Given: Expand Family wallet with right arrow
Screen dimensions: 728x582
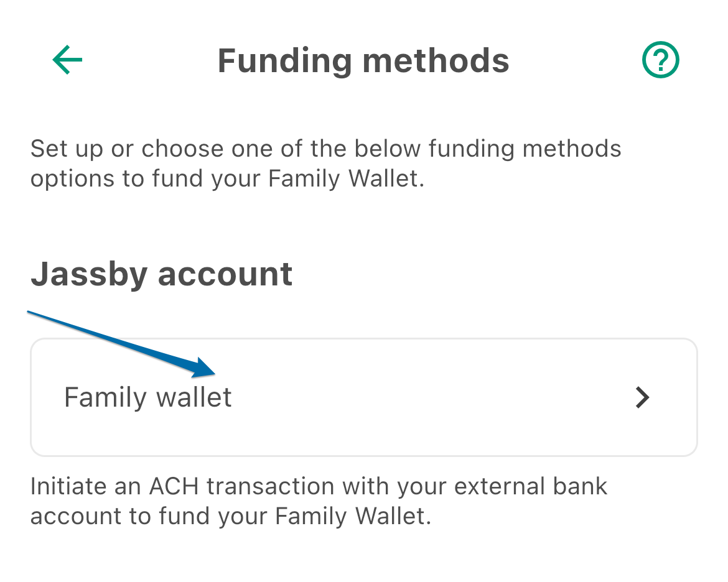Looking at the screenshot, I should [643, 398].
